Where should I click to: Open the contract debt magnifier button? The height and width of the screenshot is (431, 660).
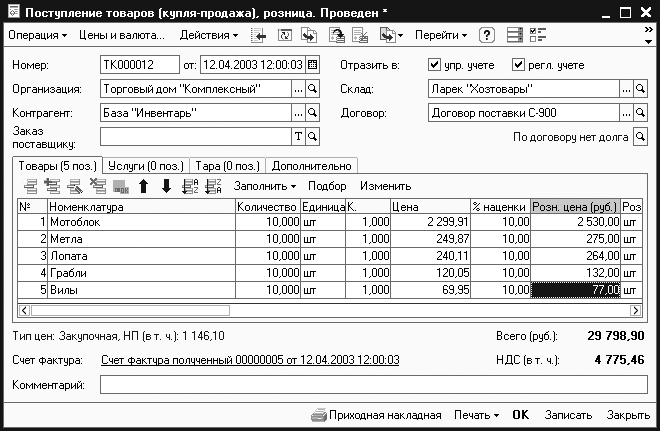tap(640, 136)
